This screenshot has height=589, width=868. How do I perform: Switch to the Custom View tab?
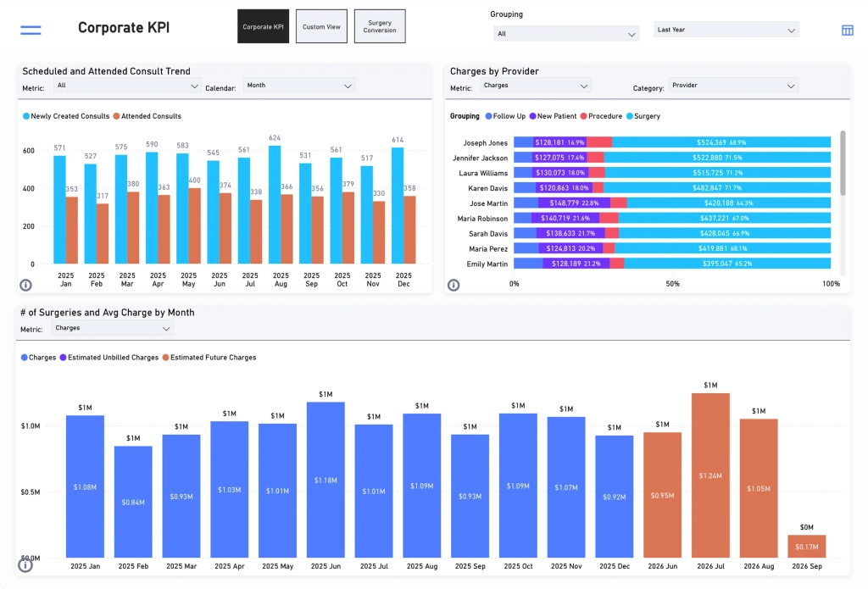(321, 26)
